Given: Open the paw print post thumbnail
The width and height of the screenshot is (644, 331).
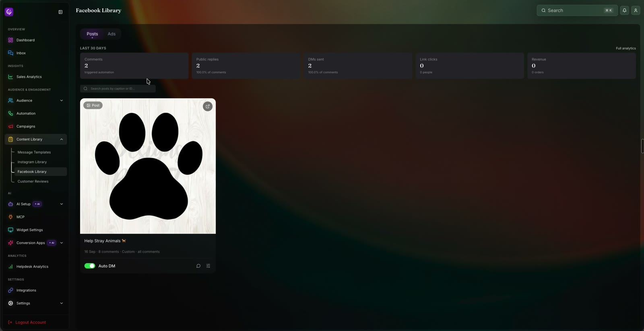Looking at the screenshot, I should coord(148,166).
